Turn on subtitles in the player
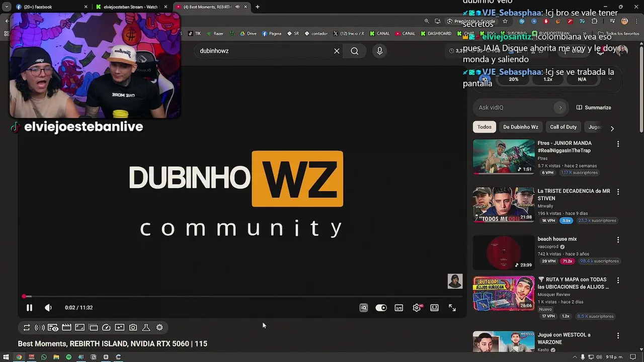This screenshot has width=644, height=362. click(x=399, y=308)
